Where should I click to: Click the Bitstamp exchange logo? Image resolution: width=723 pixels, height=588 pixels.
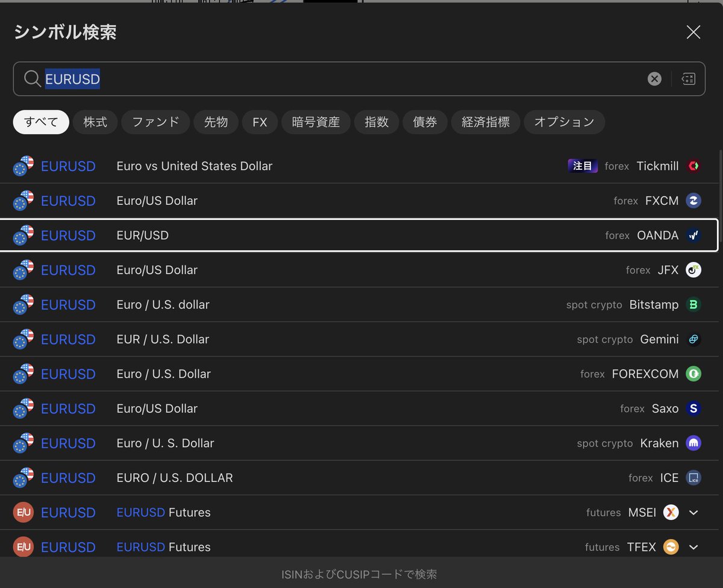tap(693, 304)
